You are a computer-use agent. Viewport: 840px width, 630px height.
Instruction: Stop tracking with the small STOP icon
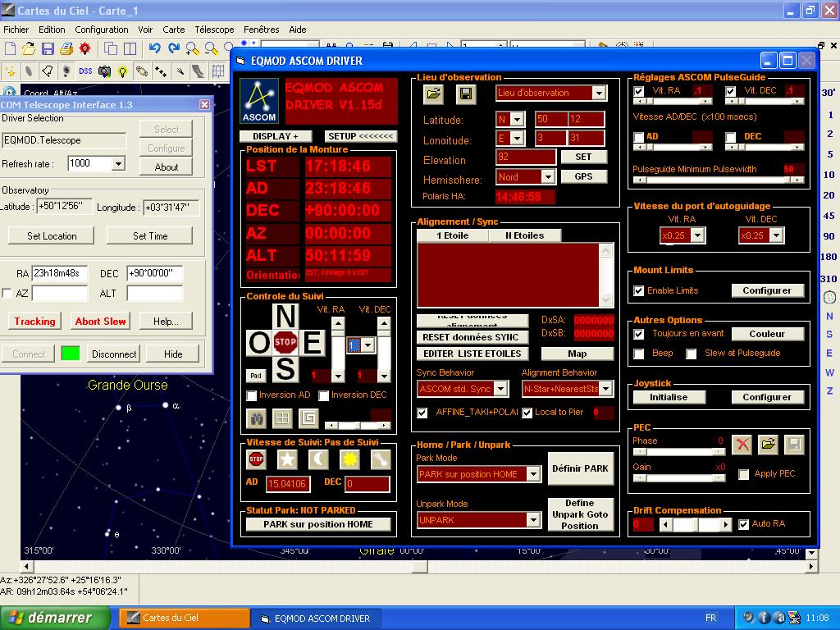coord(257,459)
